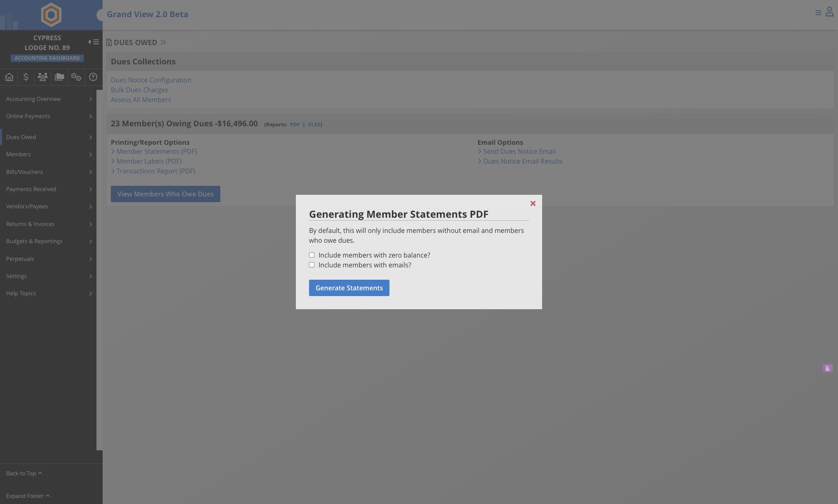Open Assess All Members link
This screenshot has height=504, width=838.
click(141, 100)
